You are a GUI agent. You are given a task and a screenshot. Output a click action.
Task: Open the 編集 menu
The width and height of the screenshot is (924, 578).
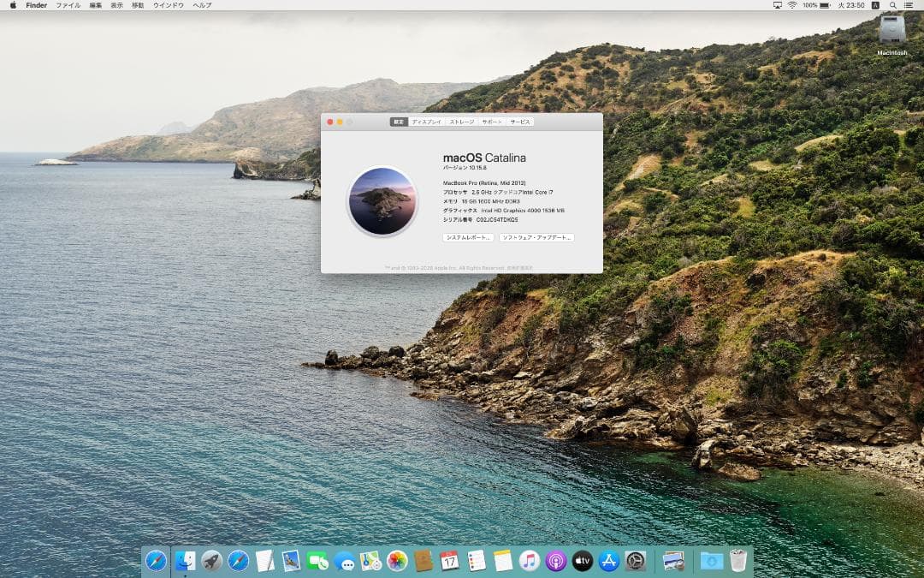coord(96,5)
